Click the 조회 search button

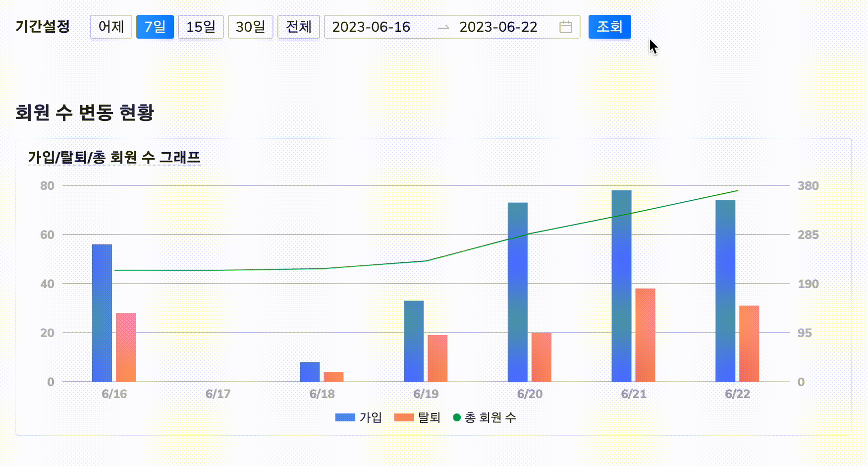tap(610, 27)
